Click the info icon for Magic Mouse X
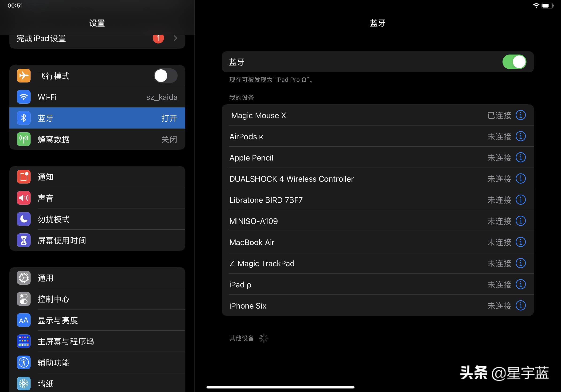This screenshot has height=392, width=561. tap(520, 115)
